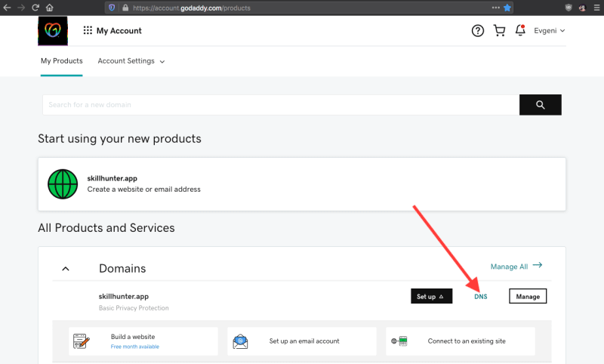Open the Set up an email account card
This screenshot has height=364, width=604.
click(x=302, y=341)
